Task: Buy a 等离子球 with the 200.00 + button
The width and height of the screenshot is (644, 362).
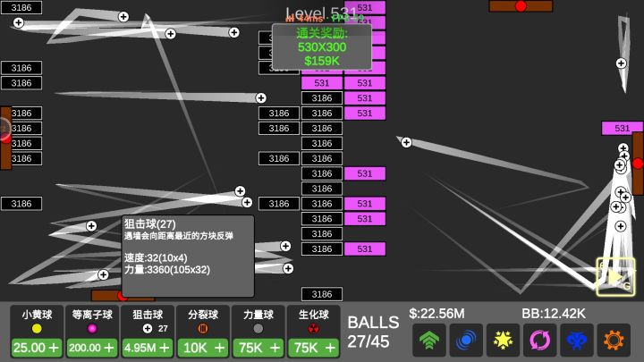Action: point(92,348)
